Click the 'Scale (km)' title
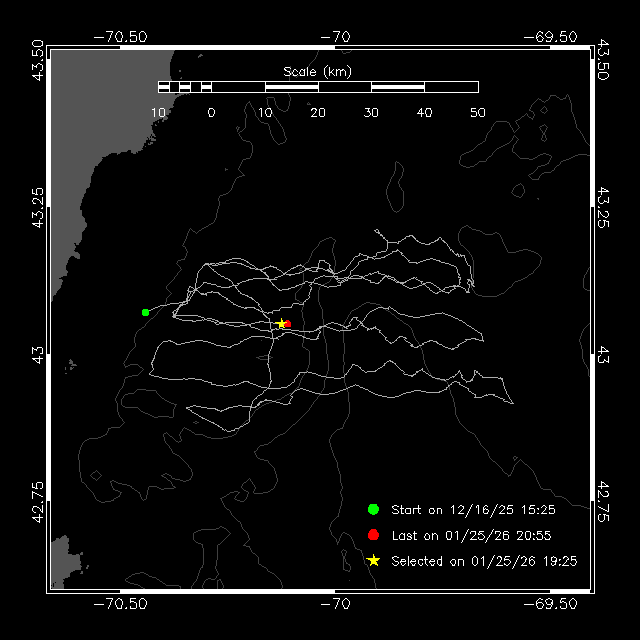This screenshot has height=640, width=640. coord(317,71)
